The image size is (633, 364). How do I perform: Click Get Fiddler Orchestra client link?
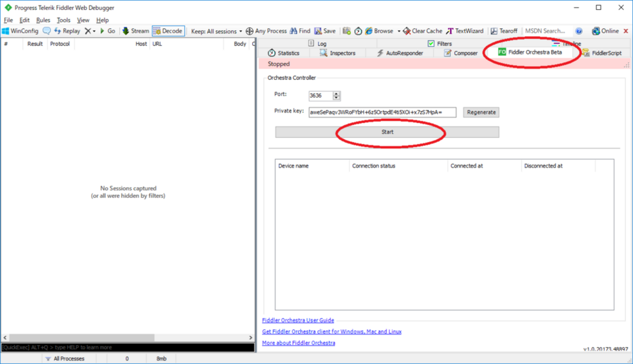pos(332,331)
